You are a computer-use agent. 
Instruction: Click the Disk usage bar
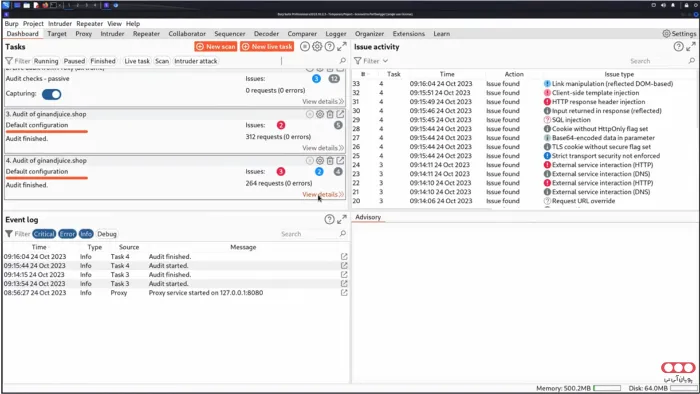(x=683, y=388)
